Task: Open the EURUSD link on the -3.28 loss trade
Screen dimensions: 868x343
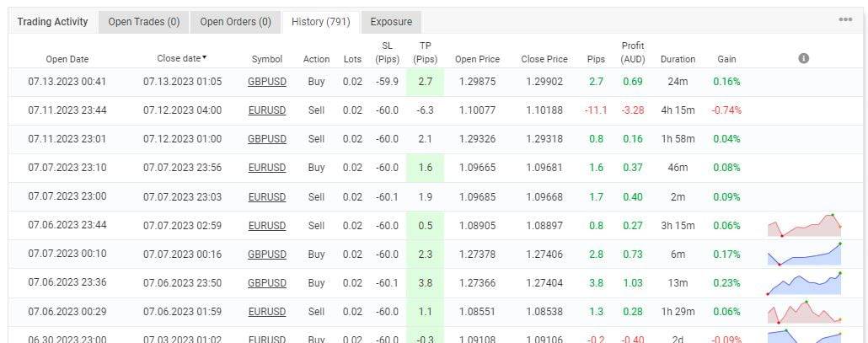Action: (266, 110)
